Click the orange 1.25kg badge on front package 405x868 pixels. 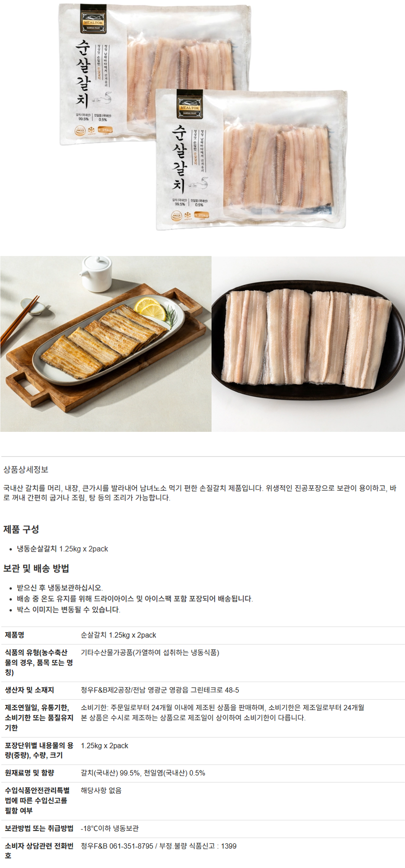pyautogui.click(x=202, y=215)
